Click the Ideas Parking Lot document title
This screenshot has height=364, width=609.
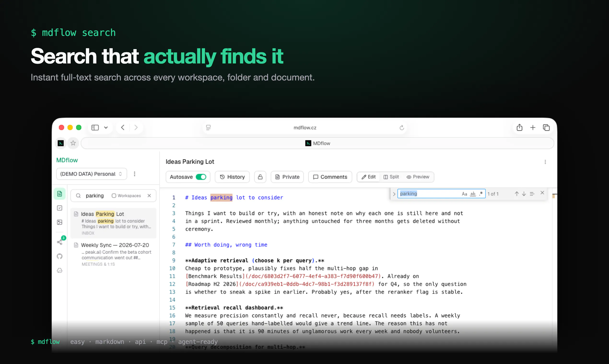point(190,162)
